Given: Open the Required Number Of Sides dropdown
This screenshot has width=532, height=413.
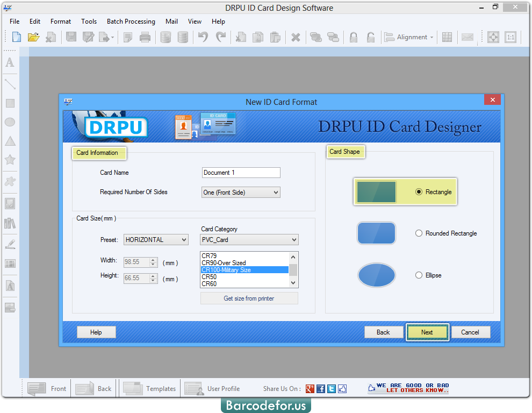Looking at the screenshot, I should pyautogui.click(x=276, y=192).
